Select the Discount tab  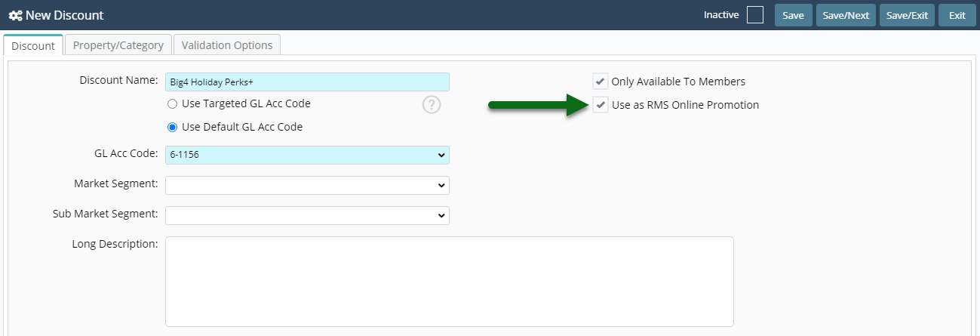(33, 45)
